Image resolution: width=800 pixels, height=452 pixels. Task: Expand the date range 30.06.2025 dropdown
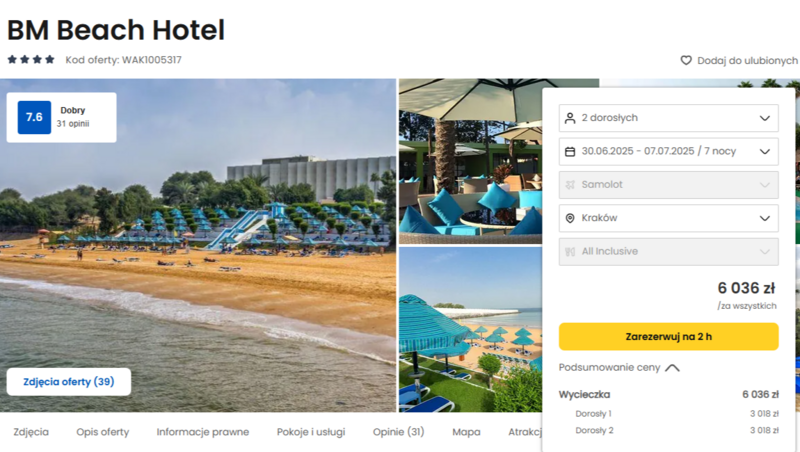[x=668, y=152]
